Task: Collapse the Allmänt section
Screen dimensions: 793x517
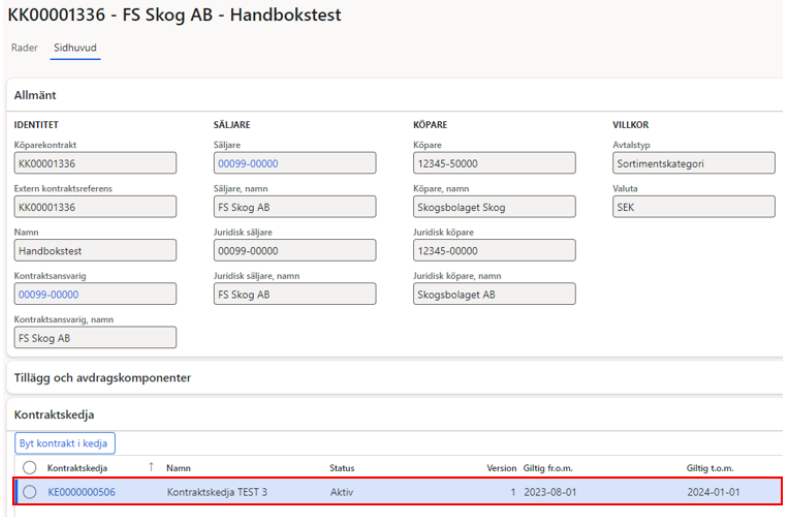Action: click(36, 94)
